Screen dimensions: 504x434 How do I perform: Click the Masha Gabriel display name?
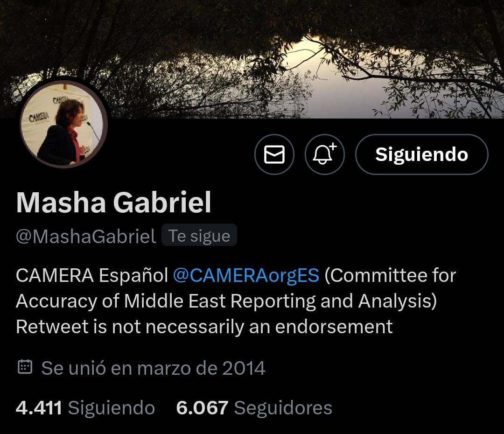point(113,203)
